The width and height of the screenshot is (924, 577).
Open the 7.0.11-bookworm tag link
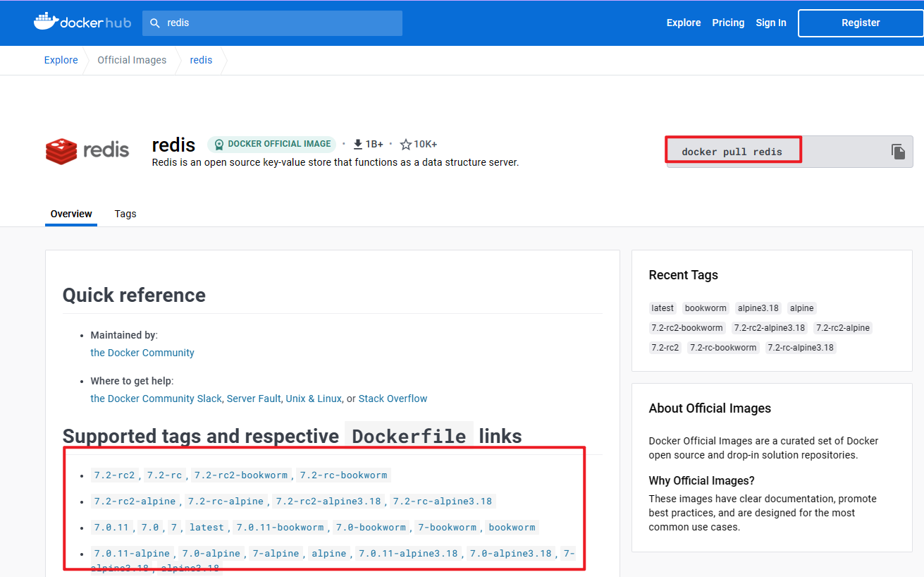(280, 528)
